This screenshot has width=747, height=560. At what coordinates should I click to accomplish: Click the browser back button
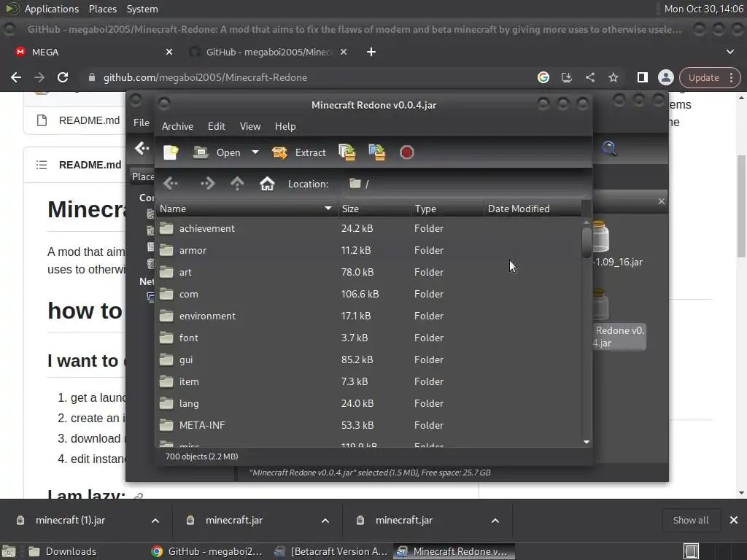(16, 77)
